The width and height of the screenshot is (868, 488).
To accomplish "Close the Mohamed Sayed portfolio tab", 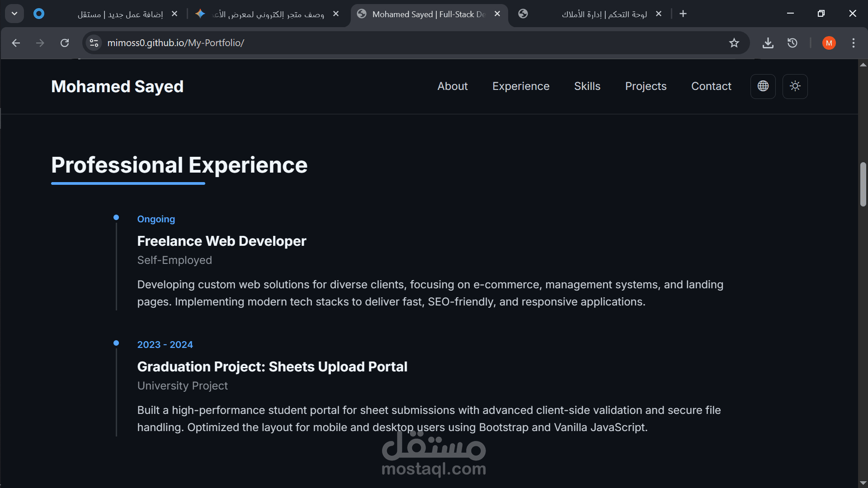I will pos(497,14).
